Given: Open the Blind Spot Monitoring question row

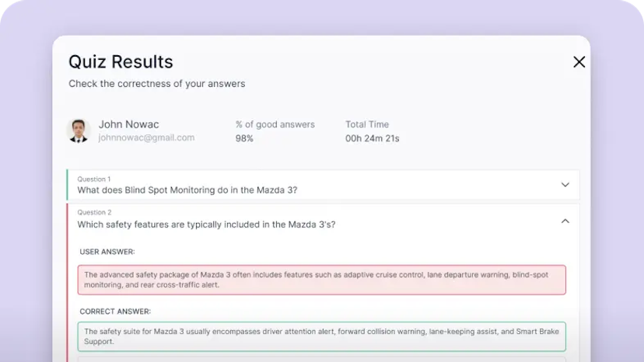Looking at the screenshot, I should 187,190.
